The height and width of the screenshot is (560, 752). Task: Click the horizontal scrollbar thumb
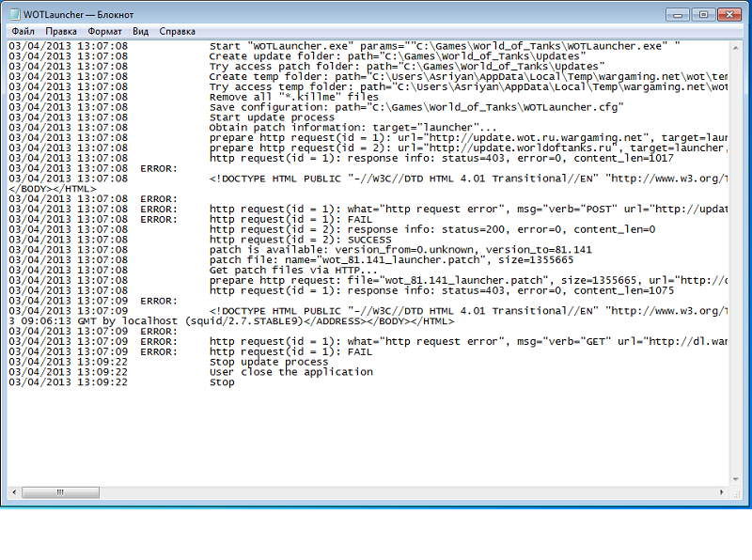(61, 492)
